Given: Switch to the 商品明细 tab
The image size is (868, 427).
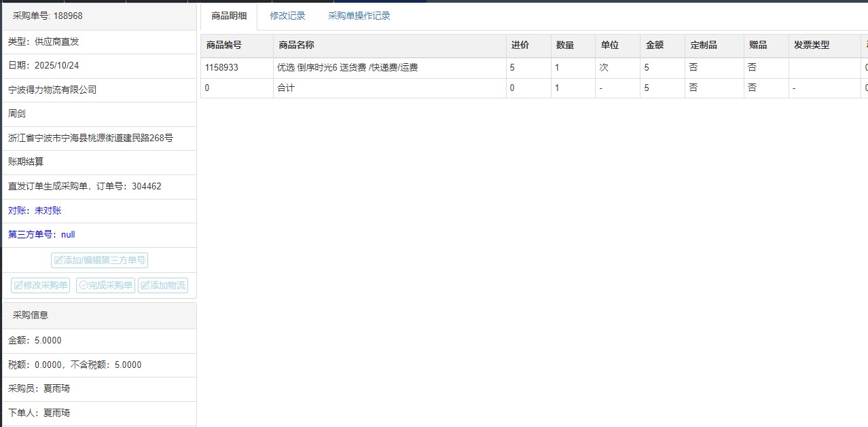Looking at the screenshot, I should pyautogui.click(x=229, y=16).
